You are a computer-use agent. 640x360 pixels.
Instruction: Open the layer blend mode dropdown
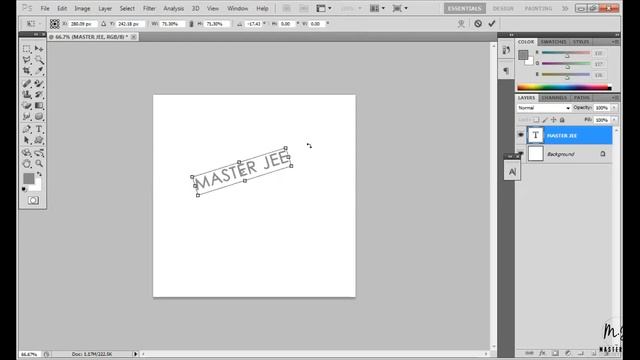click(x=544, y=108)
